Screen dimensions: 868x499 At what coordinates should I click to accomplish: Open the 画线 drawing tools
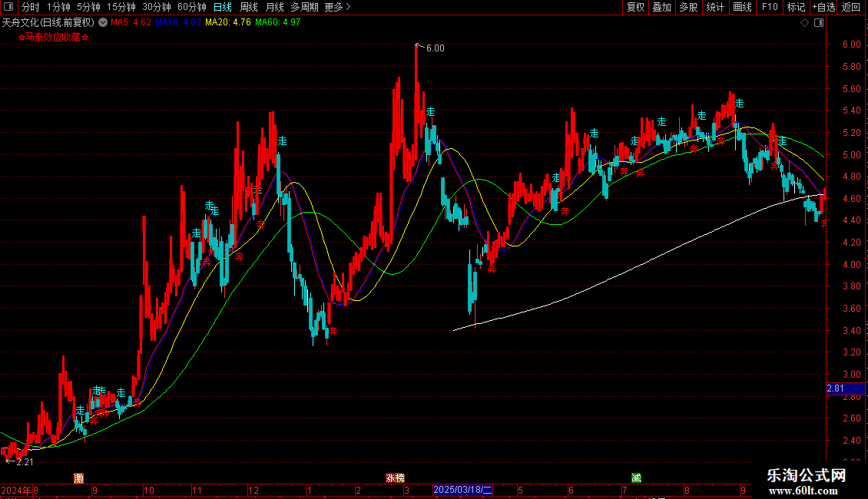(x=742, y=7)
